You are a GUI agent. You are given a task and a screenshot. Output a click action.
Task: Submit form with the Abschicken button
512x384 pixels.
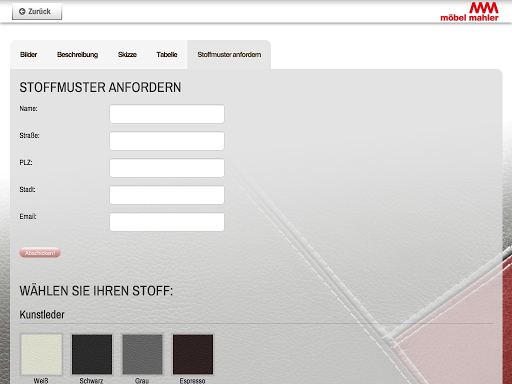click(x=40, y=253)
